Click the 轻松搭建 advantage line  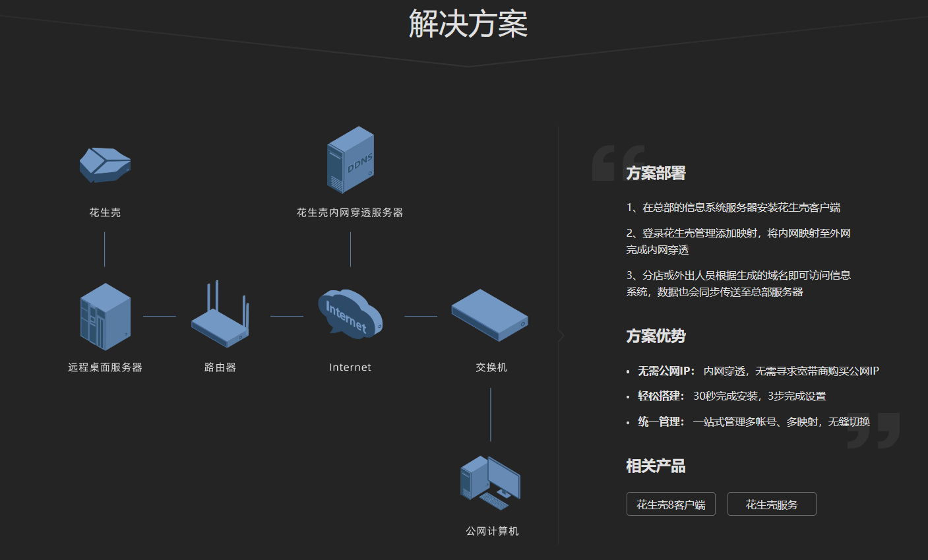[732, 396]
